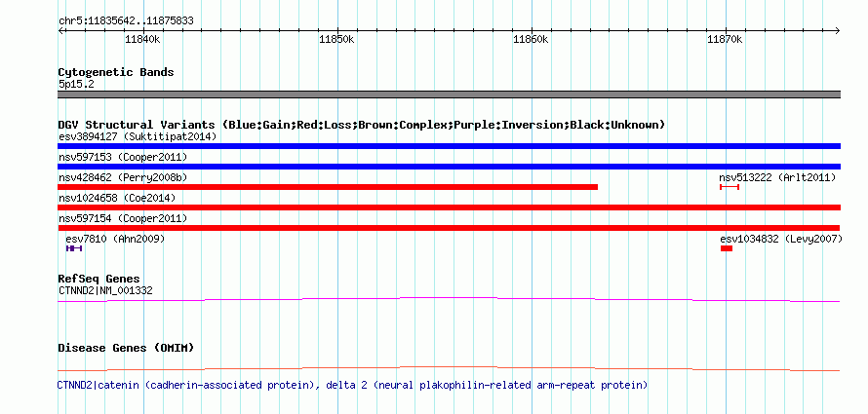Select the magenta CTNND2 RefSeq gene line
The width and height of the screenshot is (868, 414).
click(449, 300)
